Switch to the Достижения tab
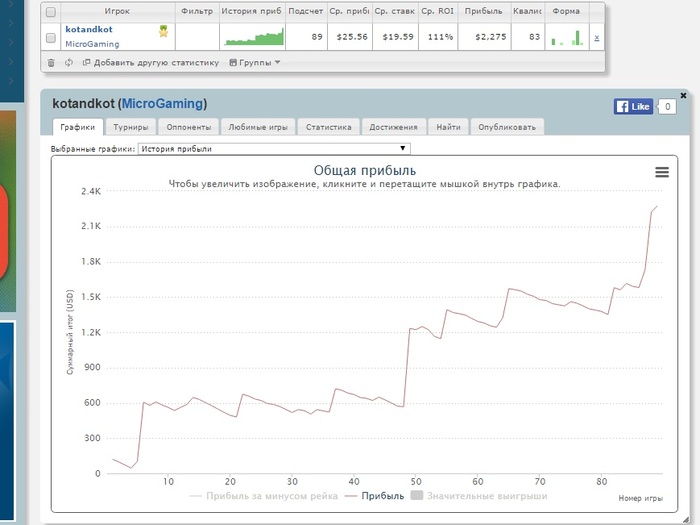This screenshot has height=525, width=700. tap(393, 127)
